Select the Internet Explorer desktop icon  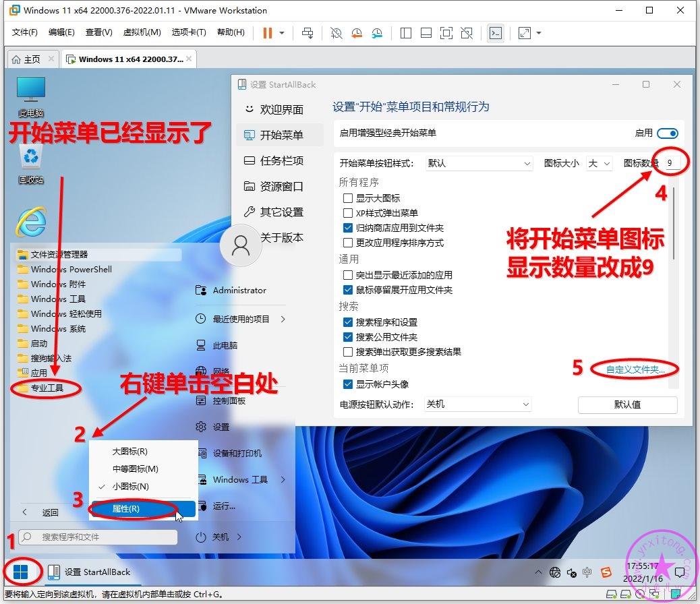pyautogui.click(x=31, y=221)
